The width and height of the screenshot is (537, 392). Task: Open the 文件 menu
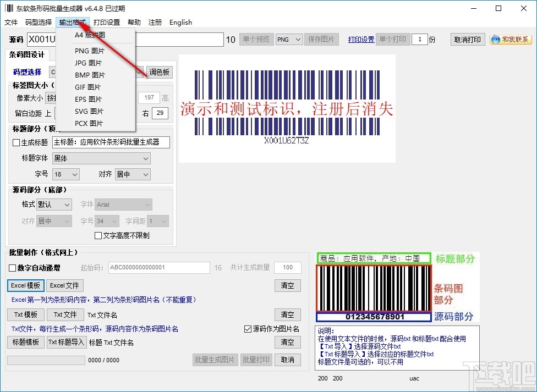coord(11,22)
